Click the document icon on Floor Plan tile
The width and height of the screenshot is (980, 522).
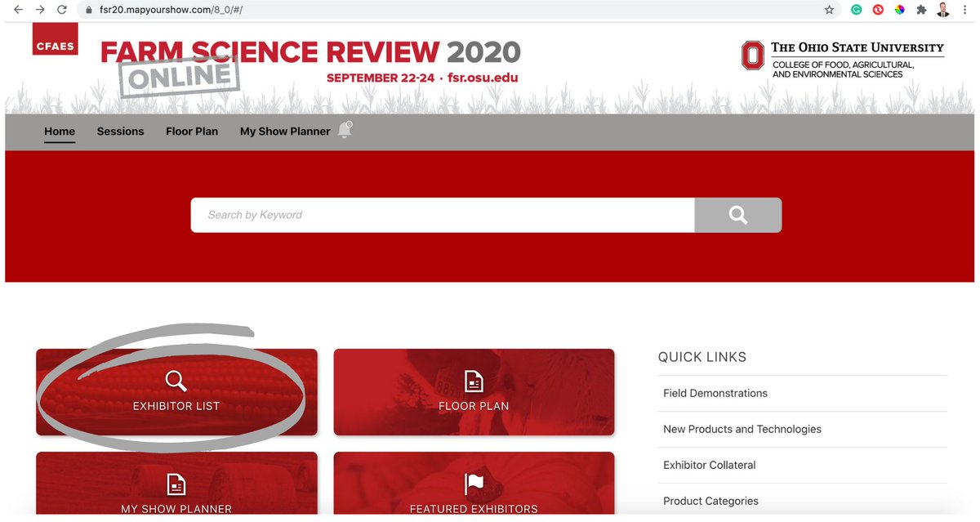(474, 381)
